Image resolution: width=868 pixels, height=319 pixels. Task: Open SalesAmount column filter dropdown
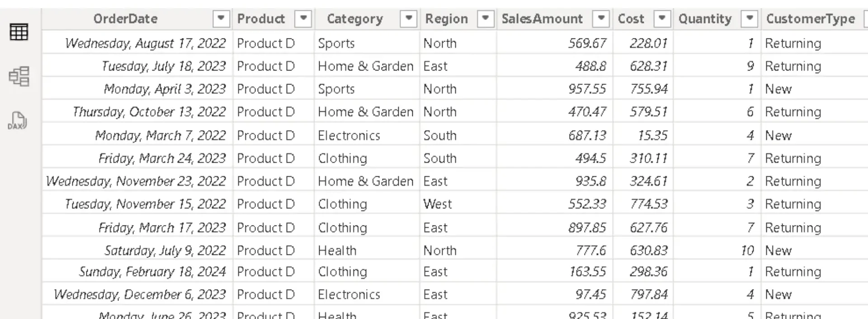601,19
